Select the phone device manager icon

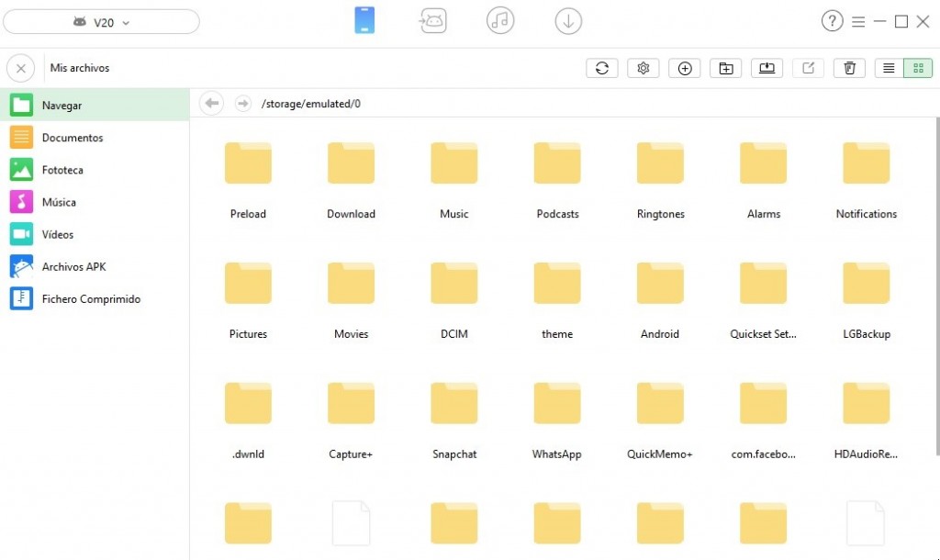(x=364, y=20)
